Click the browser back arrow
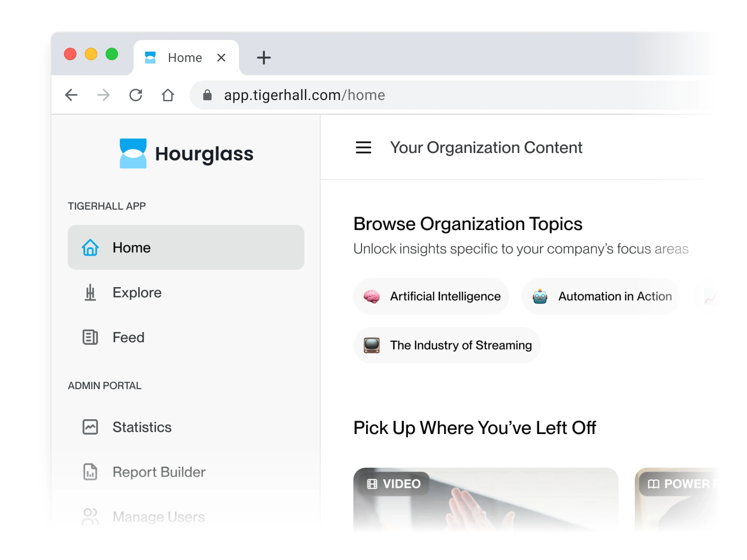 [x=71, y=95]
